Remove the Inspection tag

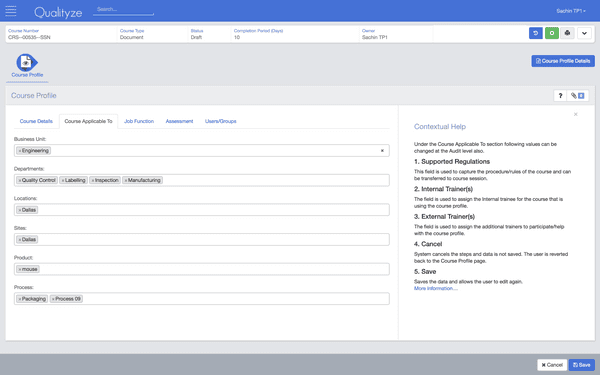[x=93, y=180]
